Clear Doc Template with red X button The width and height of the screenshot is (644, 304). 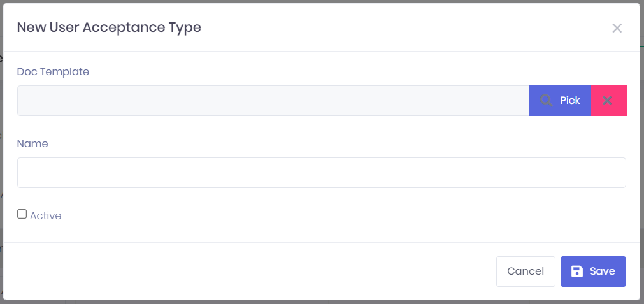click(609, 101)
